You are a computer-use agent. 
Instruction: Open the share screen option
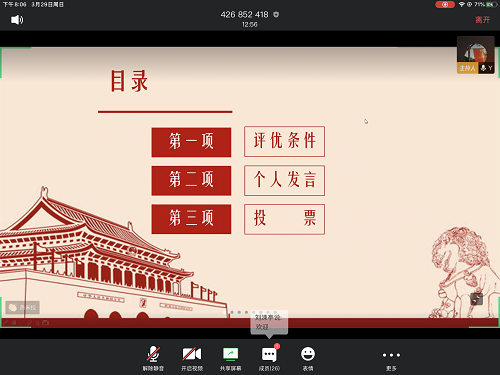[230, 358]
